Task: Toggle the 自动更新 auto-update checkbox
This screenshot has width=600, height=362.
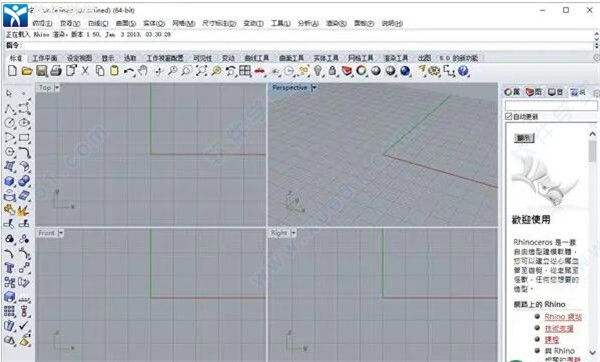Action: (x=509, y=116)
